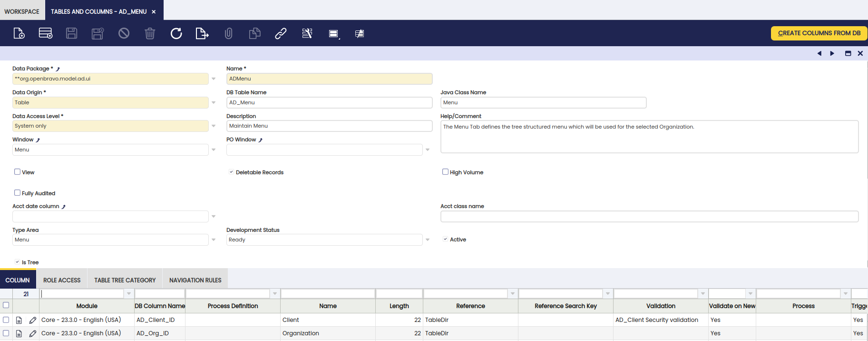Go to next record arrow
The image size is (868, 341).
832,53
